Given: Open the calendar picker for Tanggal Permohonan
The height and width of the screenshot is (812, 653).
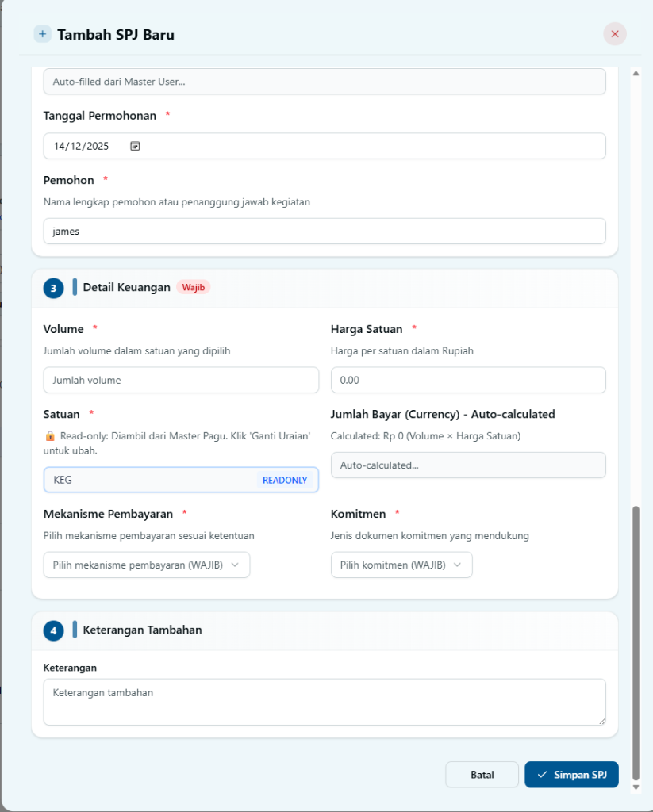Looking at the screenshot, I should (135, 146).
